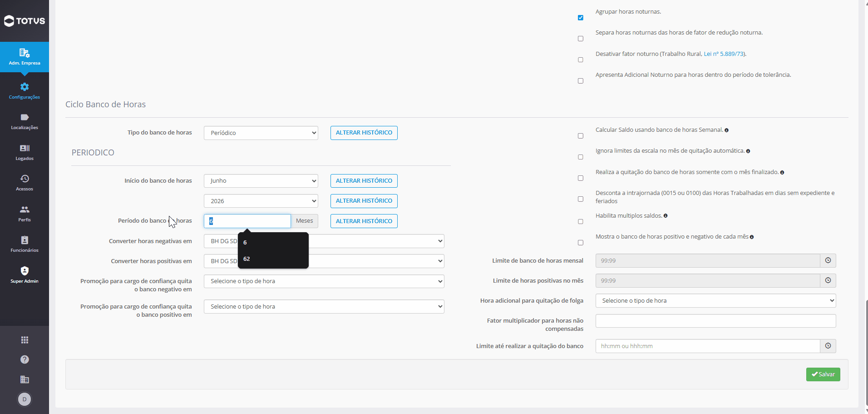This screenshot has height=414, width=868.
Task: Check Realiza a quitação somente com mês finalizado
Action: tap(581, 178)
